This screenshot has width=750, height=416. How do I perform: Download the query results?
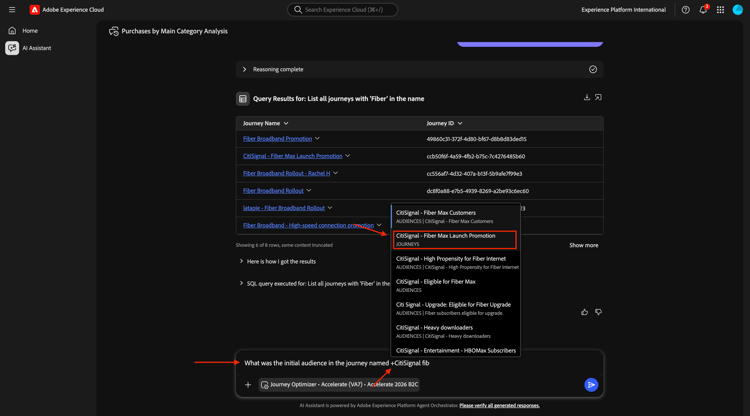coord(586,98)
